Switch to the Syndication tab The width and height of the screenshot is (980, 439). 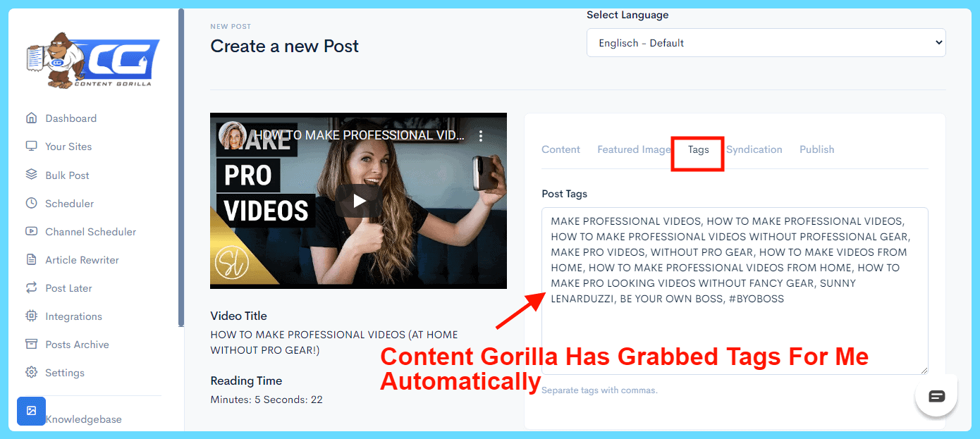(754, 149)
